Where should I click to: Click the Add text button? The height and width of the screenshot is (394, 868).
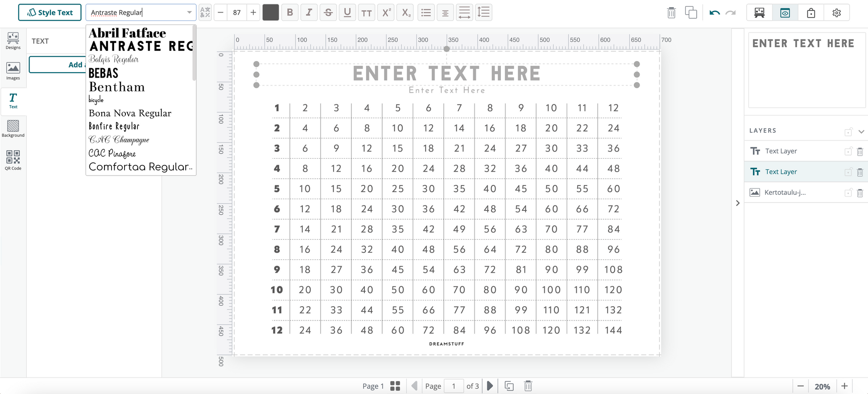click(x=57, y=65)
